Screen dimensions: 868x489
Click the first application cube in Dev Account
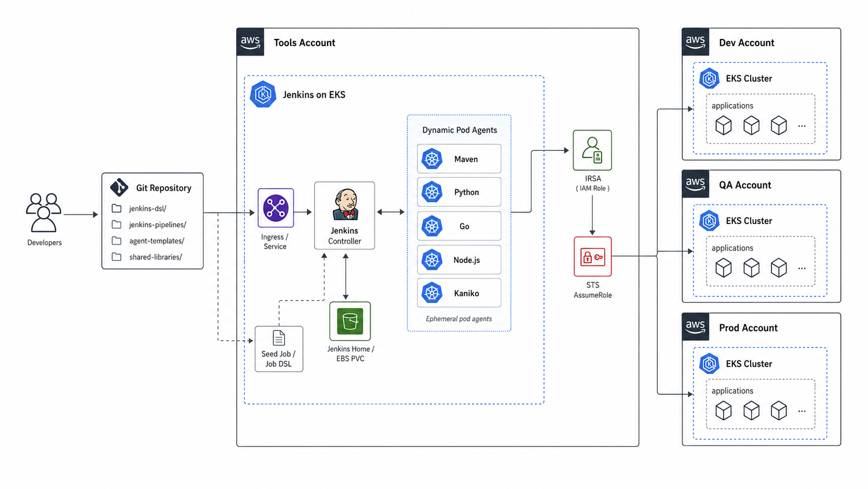pos(724,125)
